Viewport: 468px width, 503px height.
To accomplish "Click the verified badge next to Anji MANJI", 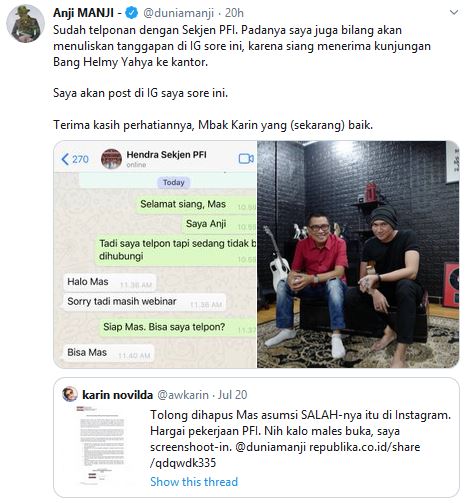I will 132,13.
